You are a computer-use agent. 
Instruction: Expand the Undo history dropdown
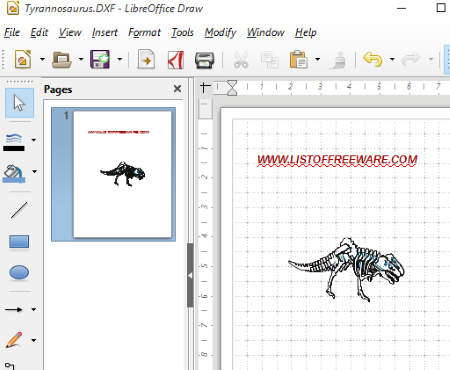pyautogui.click(x=392, y=59)
